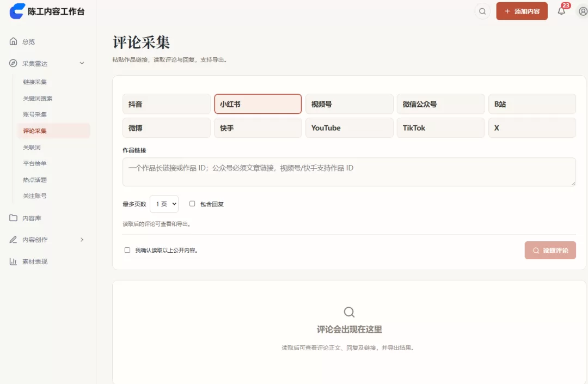Click the 内容库 folder icon

click(x=13, y=217)
